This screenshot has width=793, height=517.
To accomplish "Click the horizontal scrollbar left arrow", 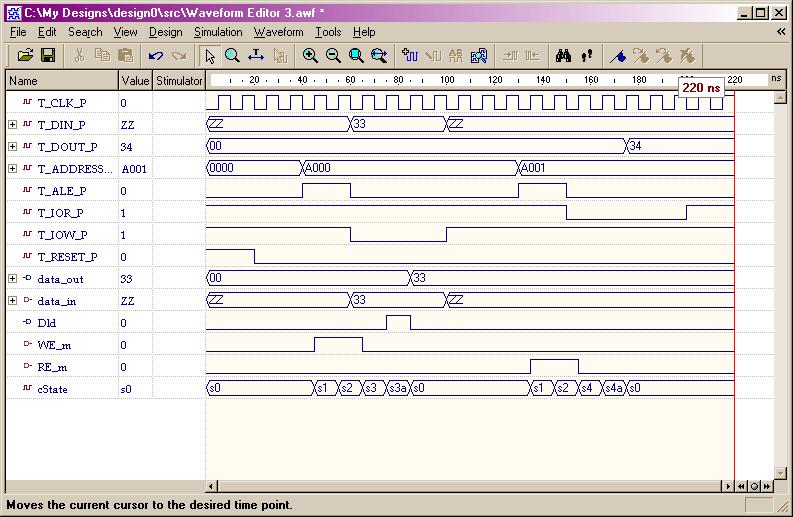I will point(211,486).
